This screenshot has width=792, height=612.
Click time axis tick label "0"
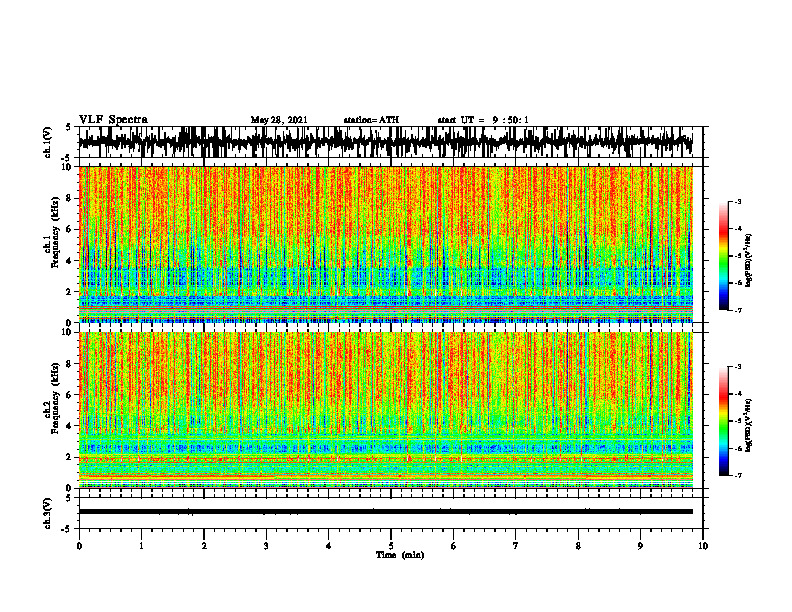tap(79, 546)
